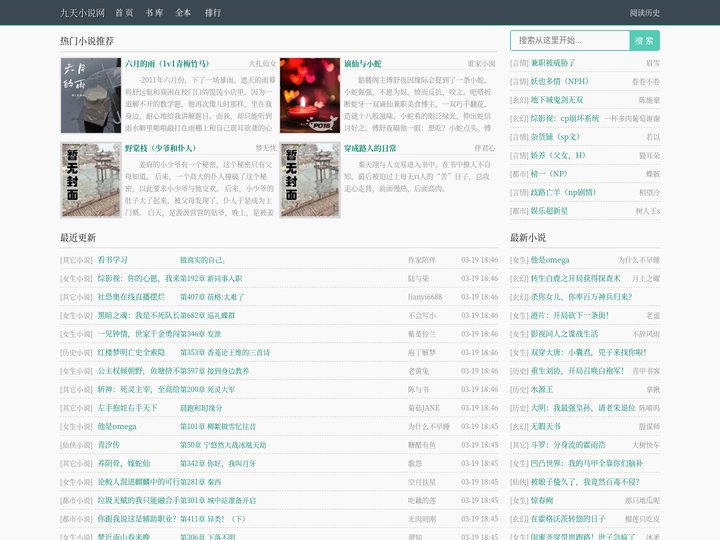Open chapter 第353章 香菱论王维的三首诗

point(225,352)
